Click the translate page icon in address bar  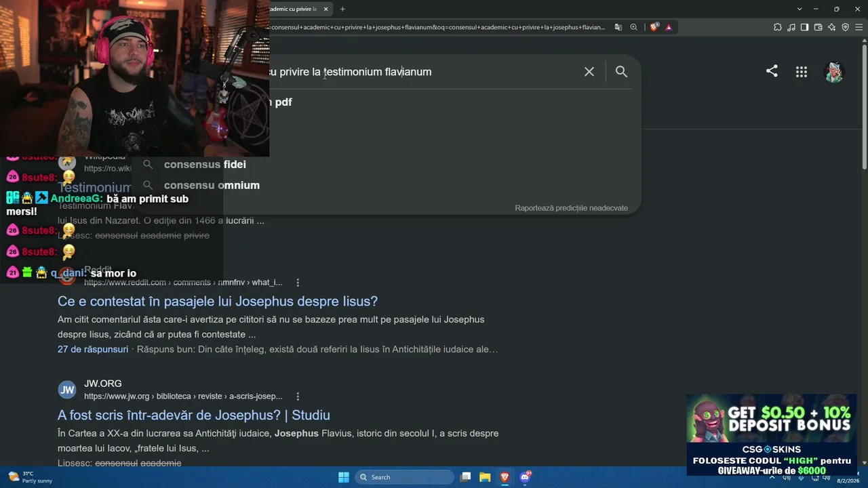coord(618,27)
